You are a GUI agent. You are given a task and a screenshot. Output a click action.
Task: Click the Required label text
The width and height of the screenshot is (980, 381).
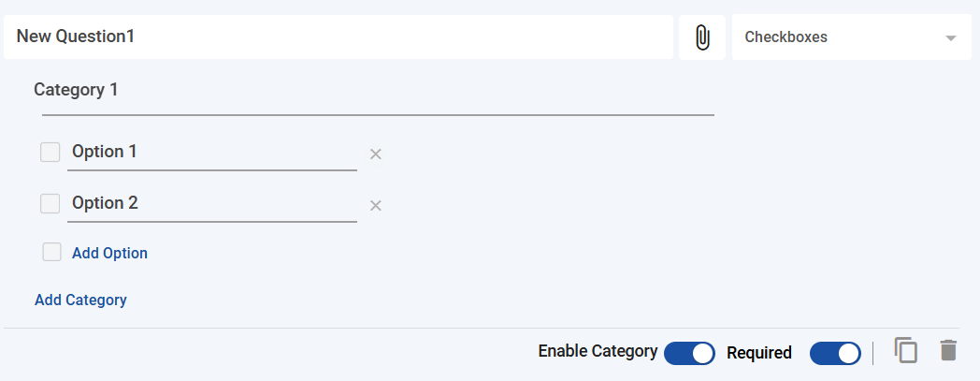tap(758, 353)
